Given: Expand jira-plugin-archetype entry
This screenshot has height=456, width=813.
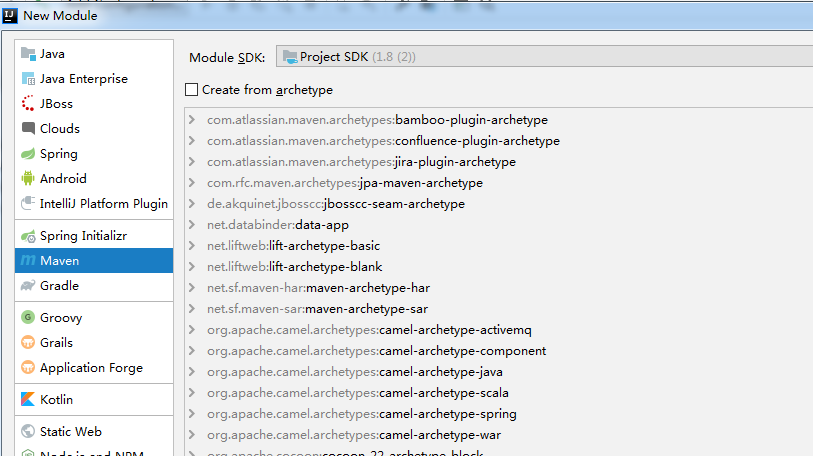Looking at the screenshot, I should click(192, 162).
